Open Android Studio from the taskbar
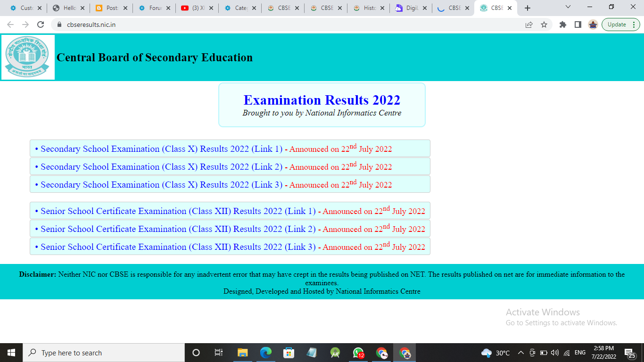This screenshot has height=362, width=644. tap(335, 353)
